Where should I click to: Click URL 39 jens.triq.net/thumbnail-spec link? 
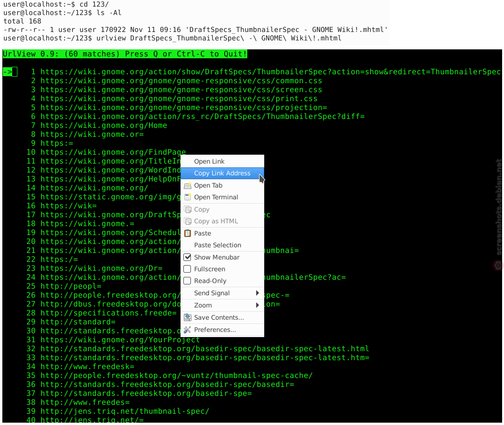coord(125,411)
